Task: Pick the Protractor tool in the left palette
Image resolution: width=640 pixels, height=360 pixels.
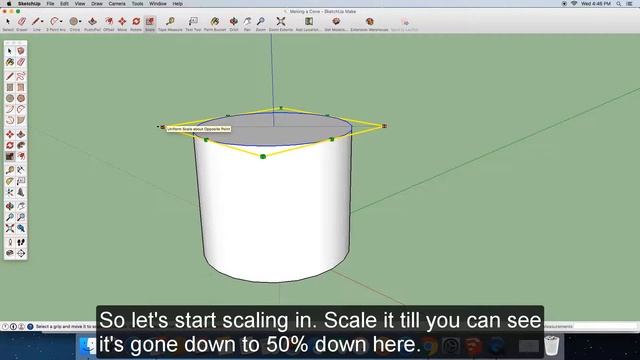Action: click(x=10, y=181)
